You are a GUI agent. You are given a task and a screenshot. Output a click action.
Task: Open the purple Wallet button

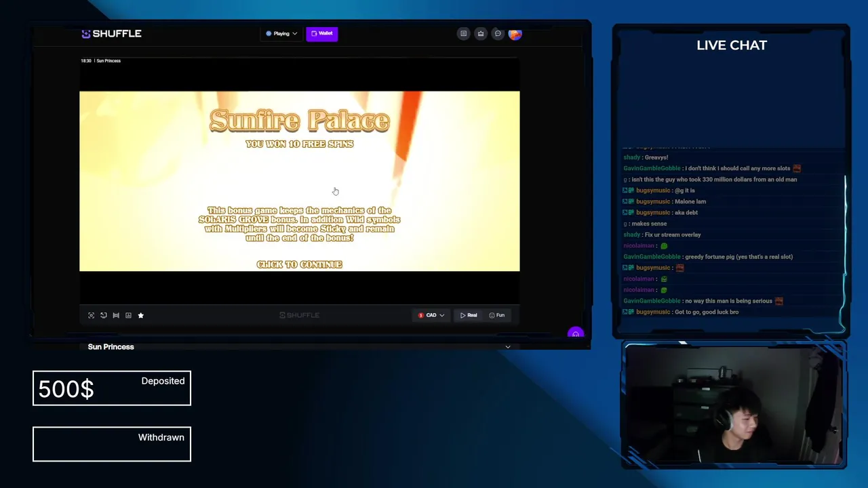[321, 33]
